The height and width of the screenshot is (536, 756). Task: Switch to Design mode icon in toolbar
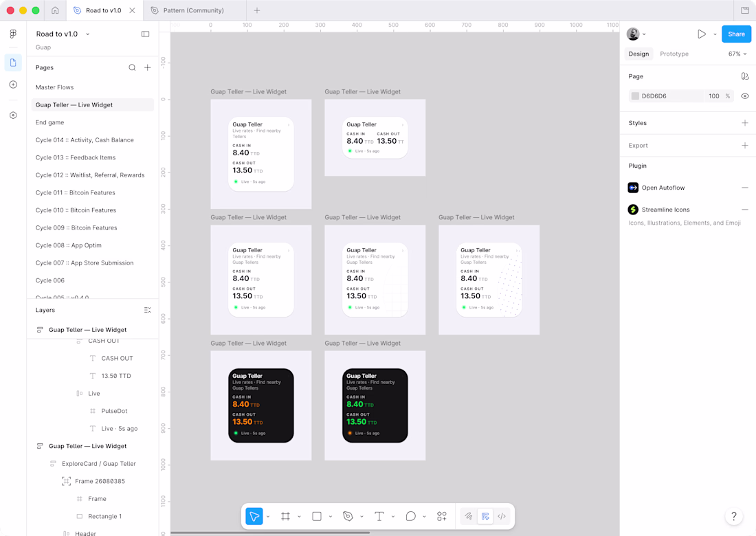pos(485,516)
